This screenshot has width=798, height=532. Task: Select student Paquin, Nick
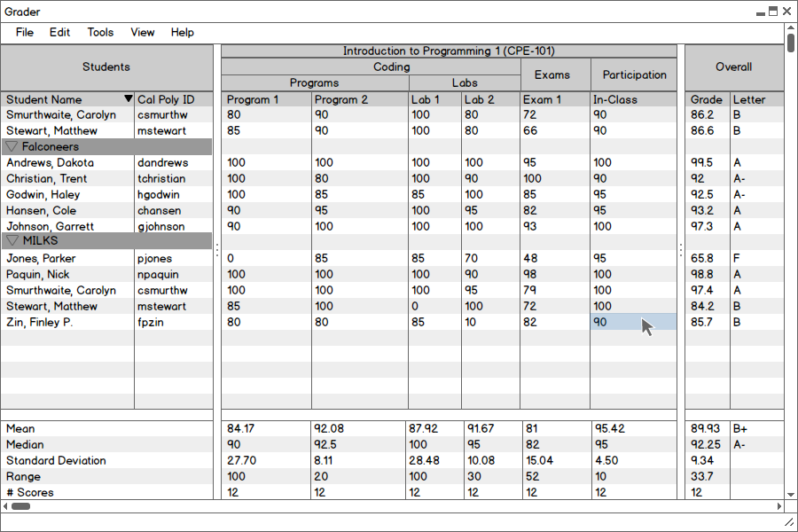(x=37, y=274)
